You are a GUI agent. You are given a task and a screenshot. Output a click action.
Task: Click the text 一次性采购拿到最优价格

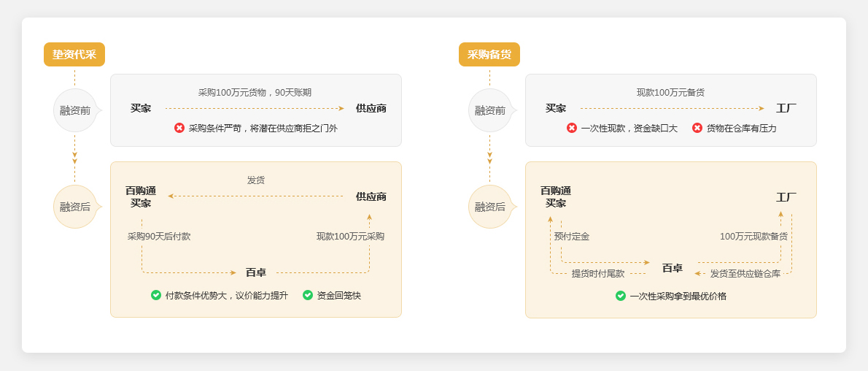678,296
